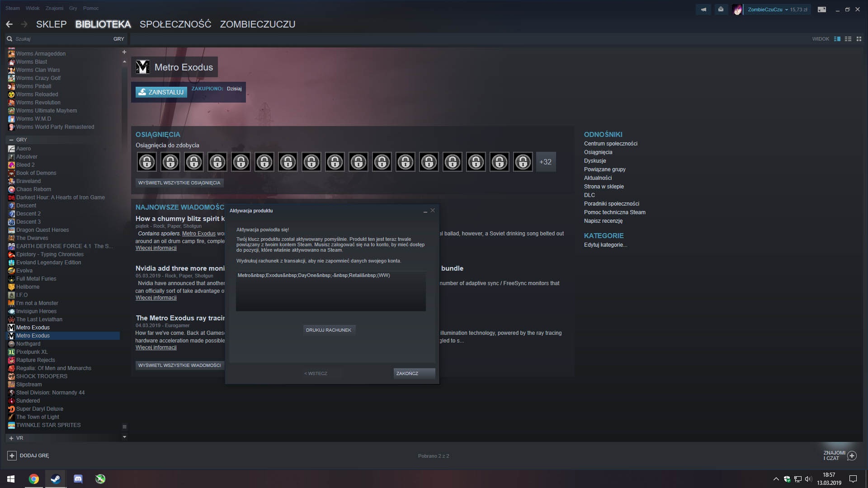Click the first locked achievement icon
This screenshot has height=488, width=868.
tap(147, 162)
